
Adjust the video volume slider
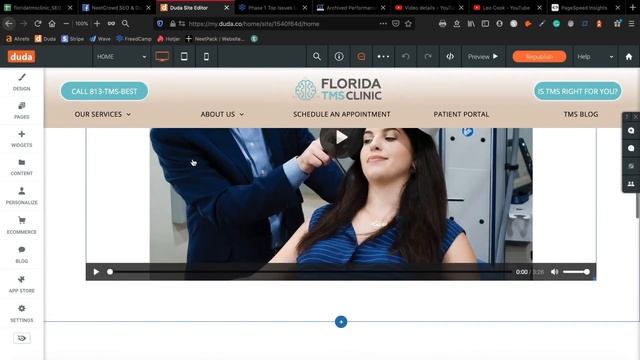point(576,272)
